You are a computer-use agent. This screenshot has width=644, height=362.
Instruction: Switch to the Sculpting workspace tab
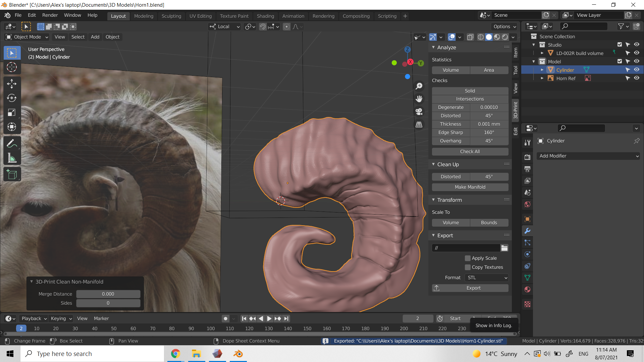171,16
